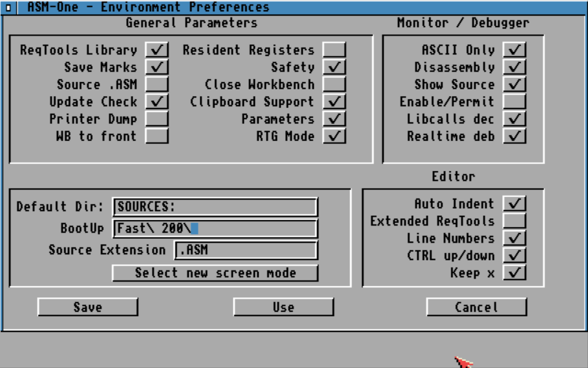The width and height of the screenshot is (588, 368).
Task: Enable the Close Workbench checkbox
Action: coord(334,85)
